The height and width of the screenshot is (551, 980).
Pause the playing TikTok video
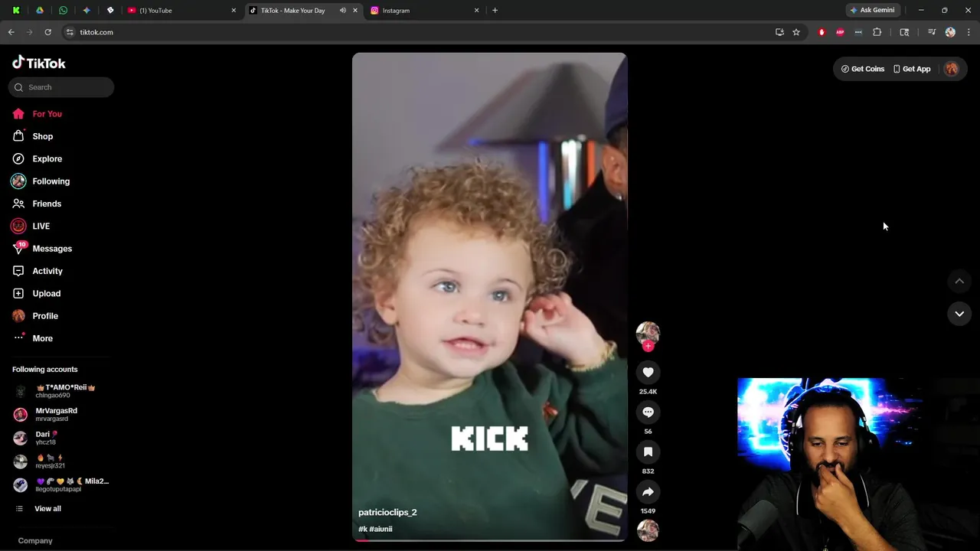click(490, 297)
